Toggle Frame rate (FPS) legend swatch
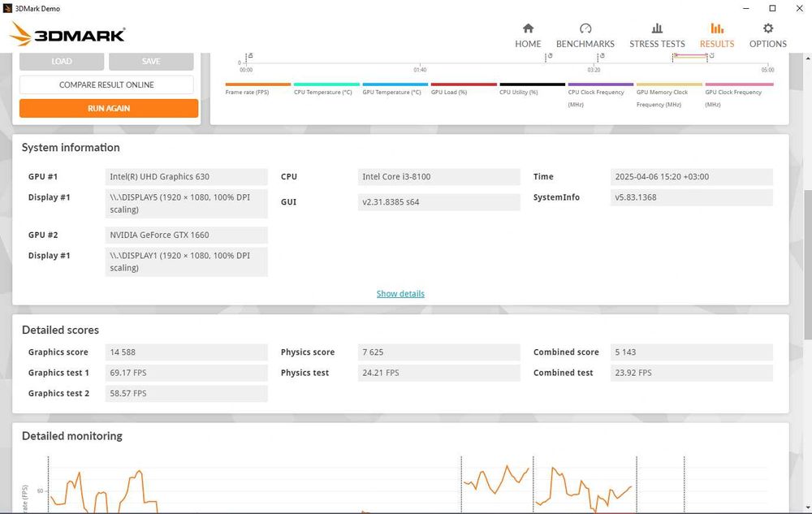Viewport: 812px width, 514px height. point(258,84)
